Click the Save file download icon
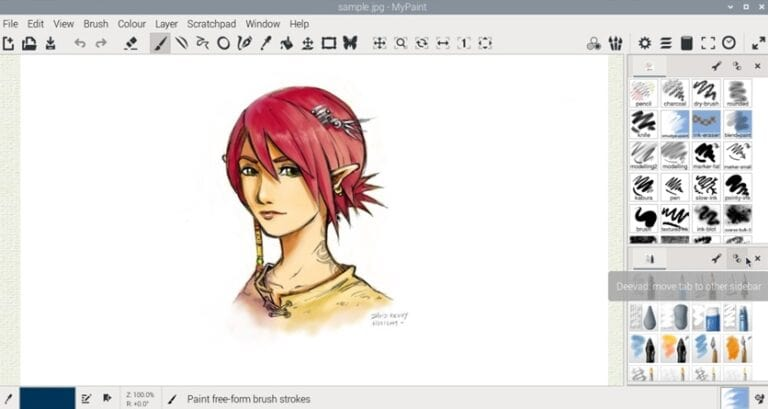This screenshot has width=768, height=409. 50,43
